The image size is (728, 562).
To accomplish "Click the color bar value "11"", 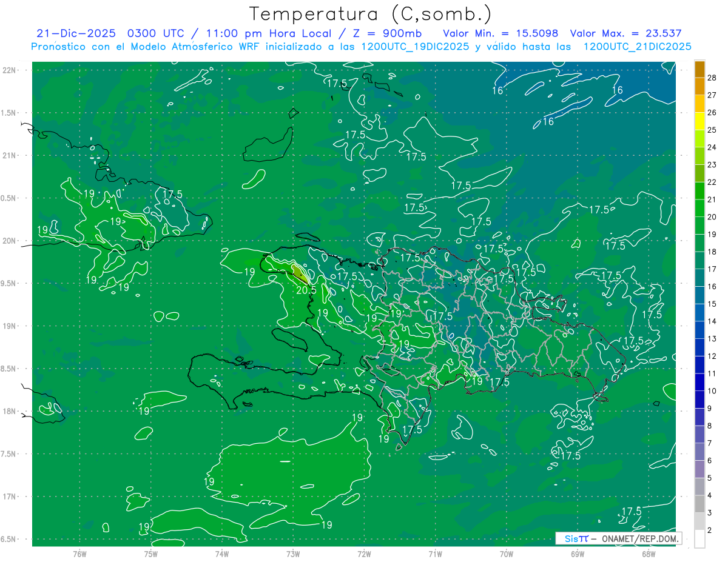I will (x=712, y=373).
